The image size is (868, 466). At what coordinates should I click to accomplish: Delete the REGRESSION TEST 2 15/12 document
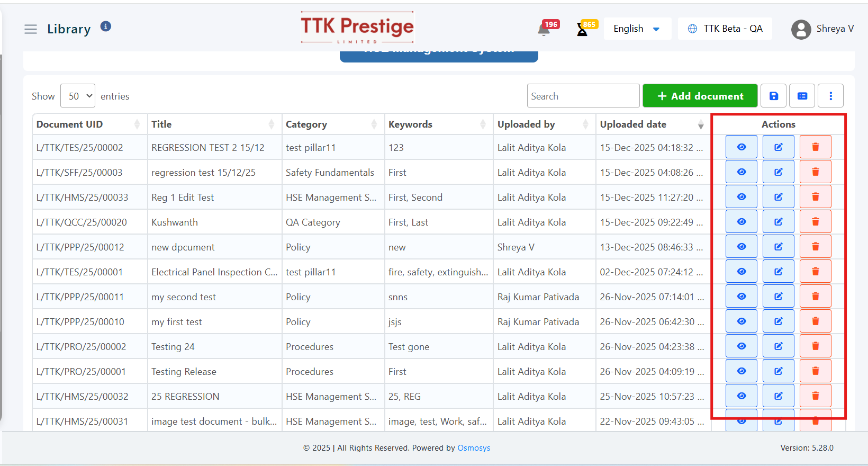point(815,147)
